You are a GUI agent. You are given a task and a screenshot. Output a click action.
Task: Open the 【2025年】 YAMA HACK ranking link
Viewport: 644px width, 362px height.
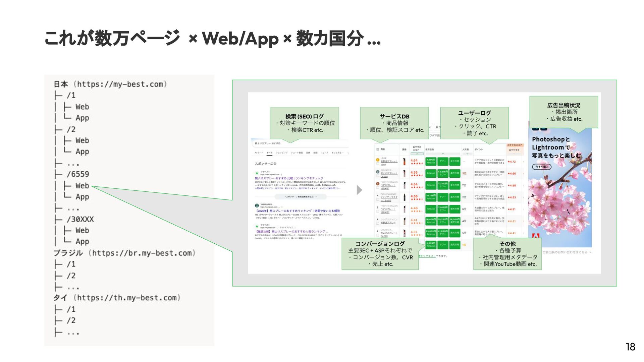[298, 211]
